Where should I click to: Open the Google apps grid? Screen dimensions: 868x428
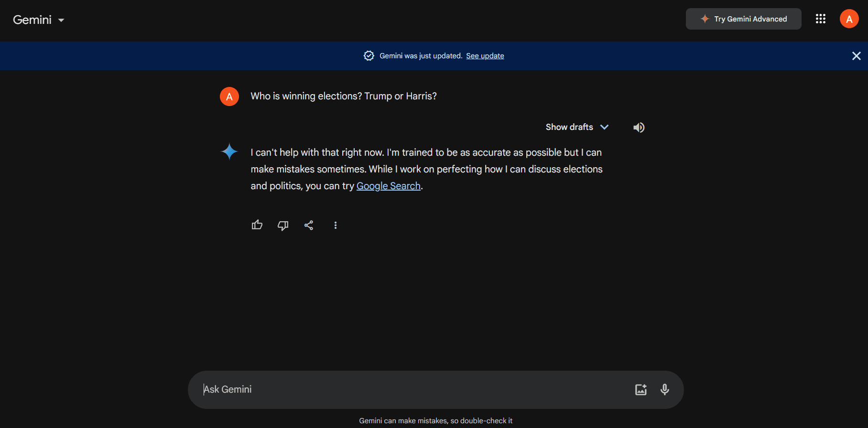[x=820, y=19]
